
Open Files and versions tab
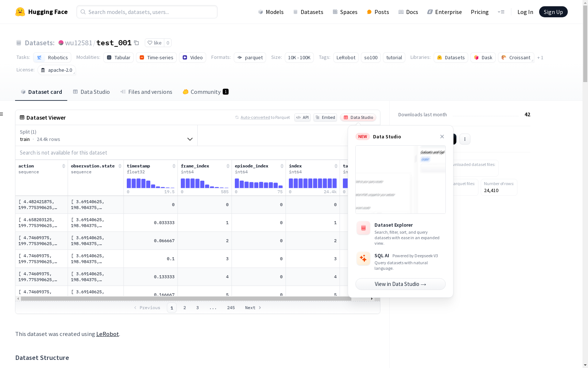[x=146, y=92]
